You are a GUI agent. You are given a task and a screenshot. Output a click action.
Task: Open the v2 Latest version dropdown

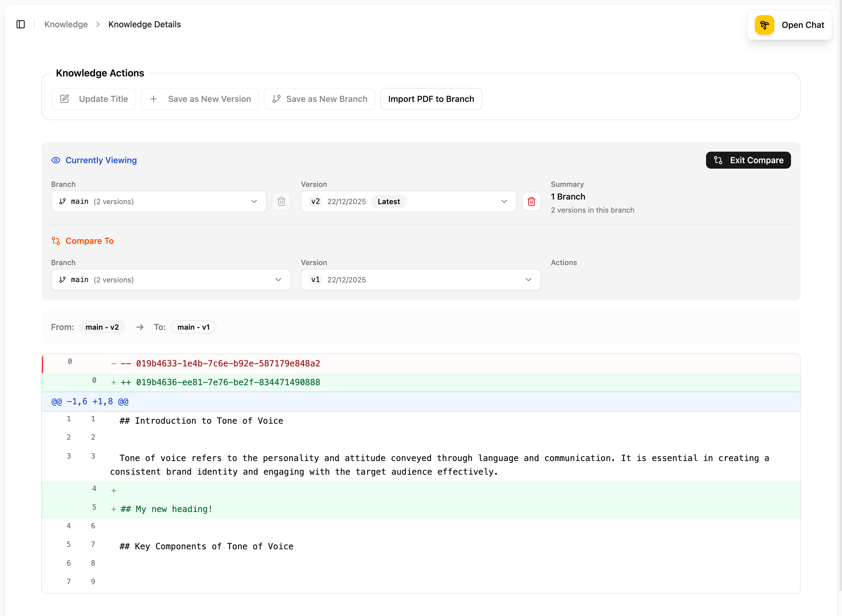(x=408, y=201)
